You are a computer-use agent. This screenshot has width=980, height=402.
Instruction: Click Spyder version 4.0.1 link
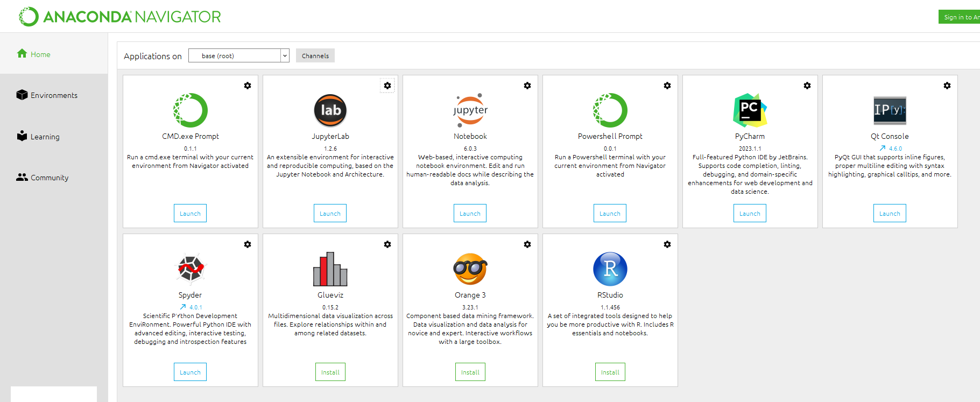click(x=196, y=307)
